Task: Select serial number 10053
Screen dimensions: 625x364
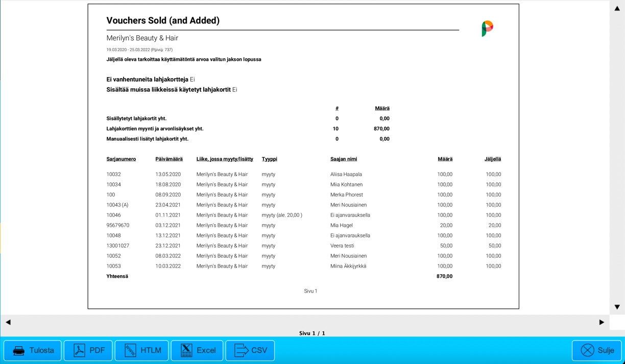Action: (x=113, y=266)
